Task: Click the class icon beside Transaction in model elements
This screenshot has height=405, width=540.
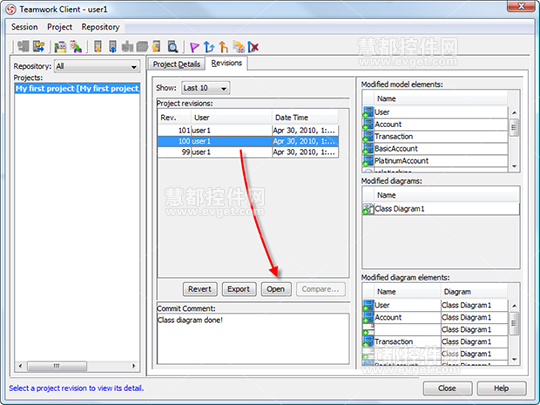Action: point(368,136)
